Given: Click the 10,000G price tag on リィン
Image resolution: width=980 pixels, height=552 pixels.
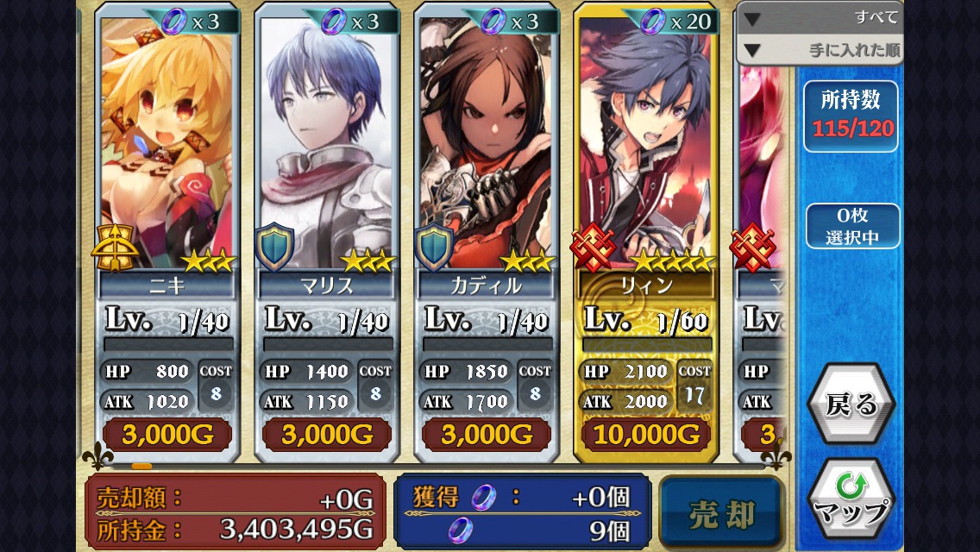Looking at the screenshot, I should pyautogui.click(x=646, y=434).
